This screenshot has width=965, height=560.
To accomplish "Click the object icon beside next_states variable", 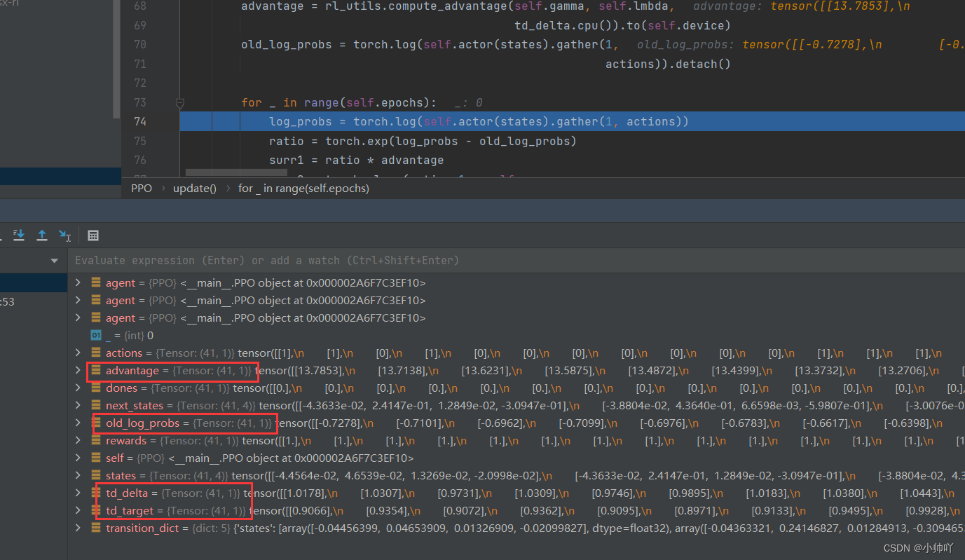I will coord(96,405).
